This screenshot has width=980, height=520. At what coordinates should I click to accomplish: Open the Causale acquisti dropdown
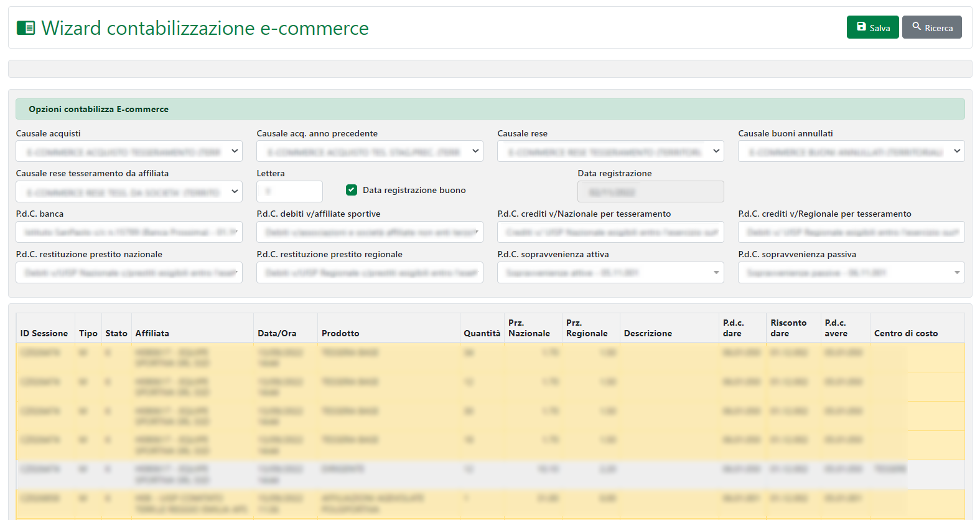129,151
